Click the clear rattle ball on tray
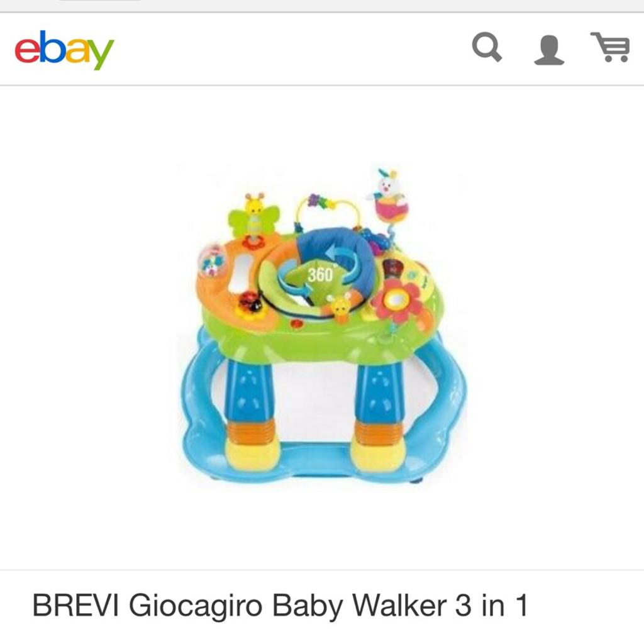Screen dimensions: 644x644 [x=211, y=261]
